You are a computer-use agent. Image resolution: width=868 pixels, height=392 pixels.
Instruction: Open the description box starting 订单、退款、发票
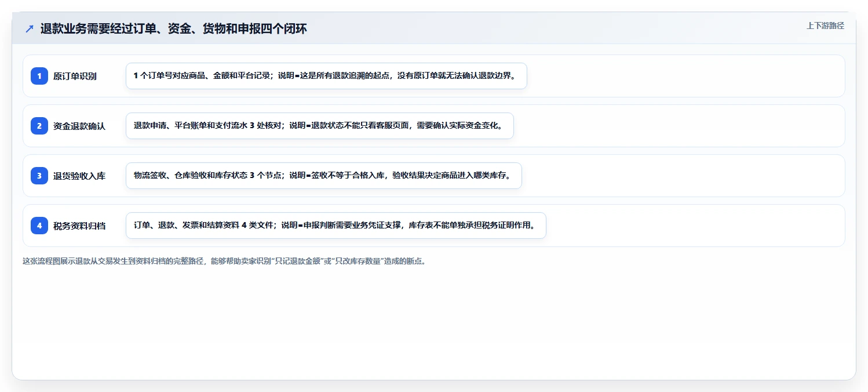pyautogui.click(x=336, y=226)
